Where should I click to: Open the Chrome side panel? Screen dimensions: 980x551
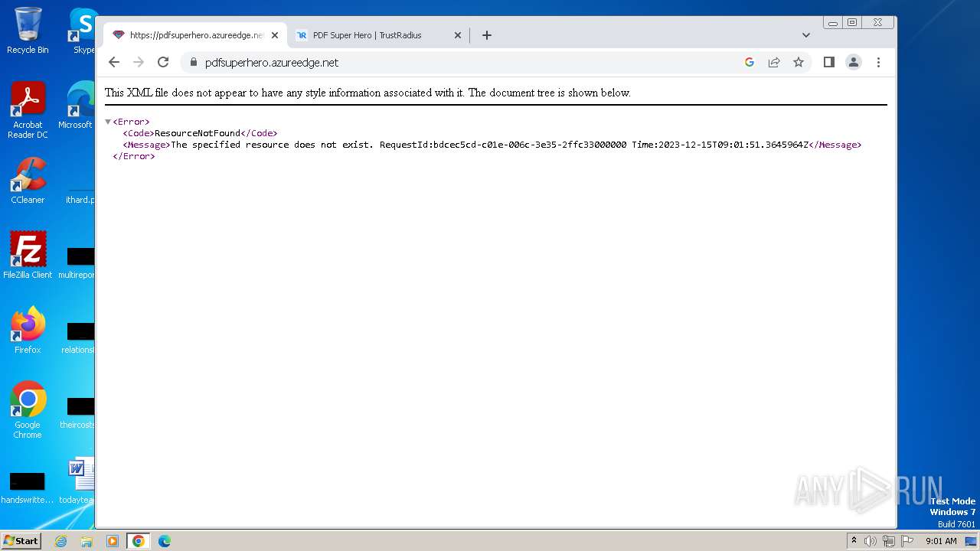coord(828,62)
